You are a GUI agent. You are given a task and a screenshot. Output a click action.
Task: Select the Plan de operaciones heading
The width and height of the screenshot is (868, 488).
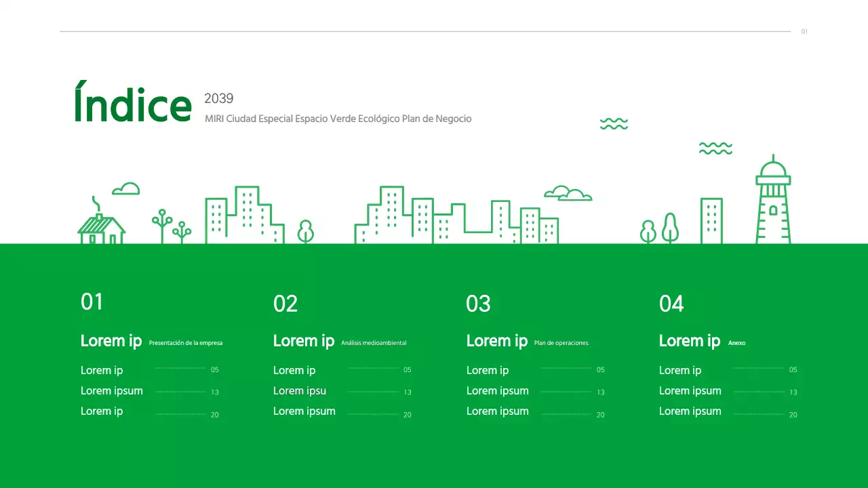561,342
